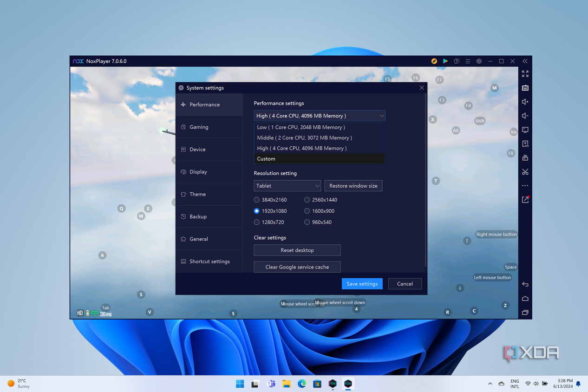This screenshot has width=588, height=392.
Task: Select 960x540 resolution
Action: tap(318, 222)
